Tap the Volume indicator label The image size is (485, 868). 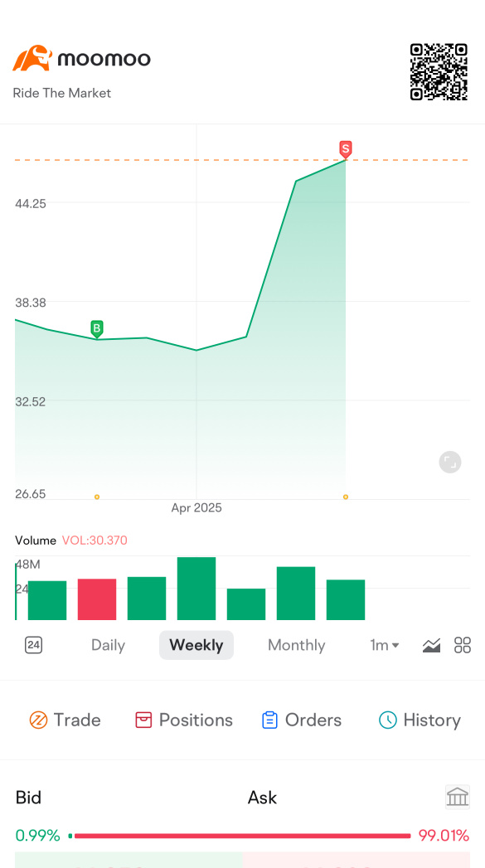36,541
